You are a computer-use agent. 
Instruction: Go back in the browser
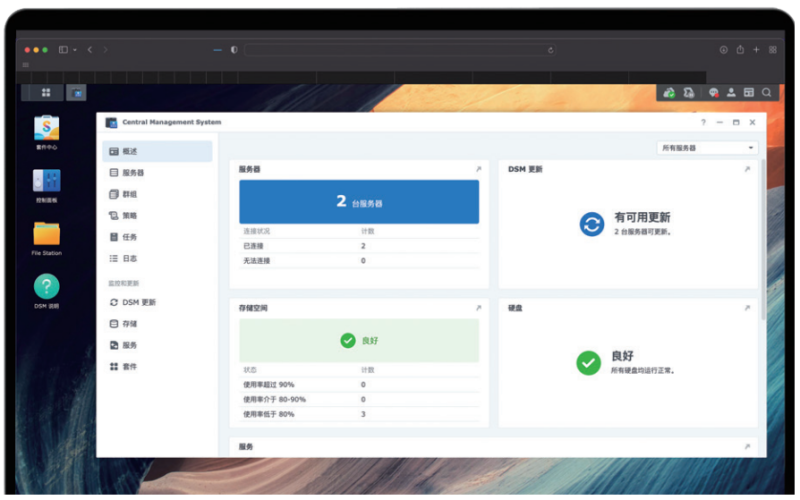pyautogui.click(x=90, y=49)
